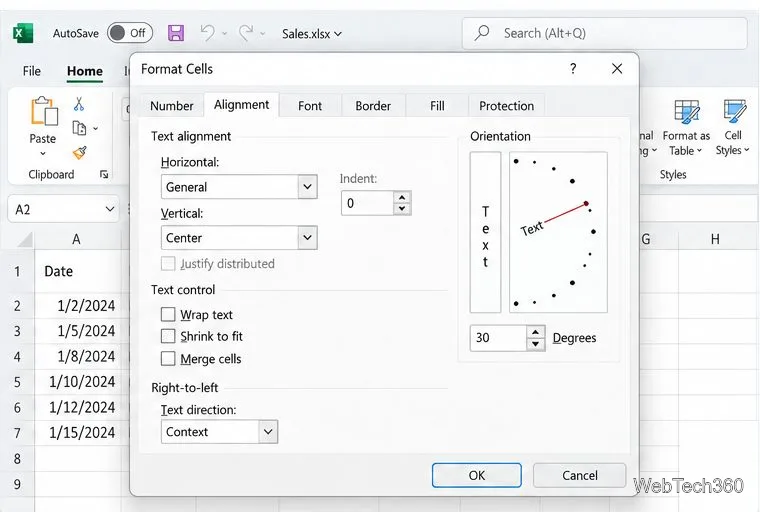The height and width of the screenshot is (512, 760).
Task: Enable the Merge cells checkbox
Action: 168,359
